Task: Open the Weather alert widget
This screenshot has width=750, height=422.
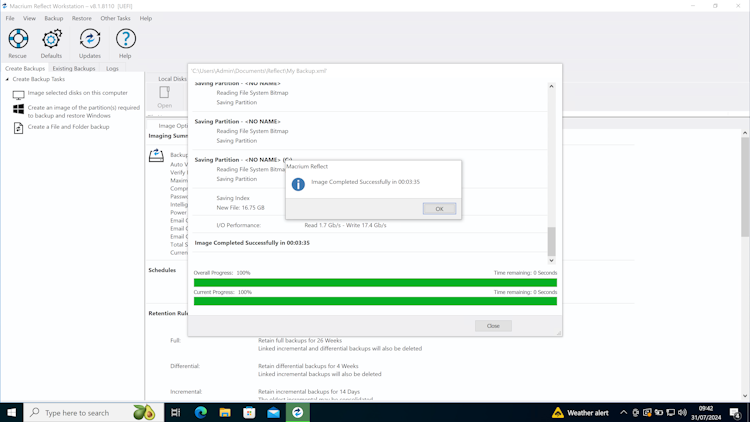Action: click(x=581, y=412)
